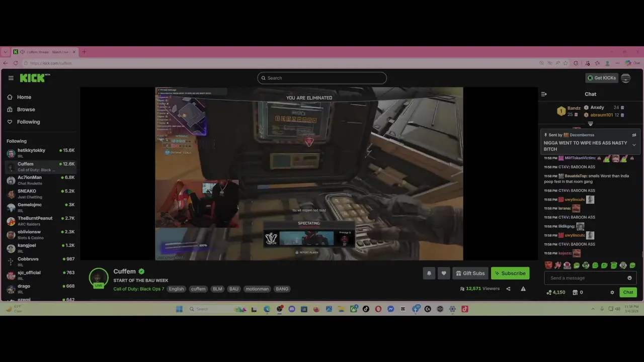Open File Explorer from the taskbar
Viewport: 644px width, 362px height.
point(341,309)
